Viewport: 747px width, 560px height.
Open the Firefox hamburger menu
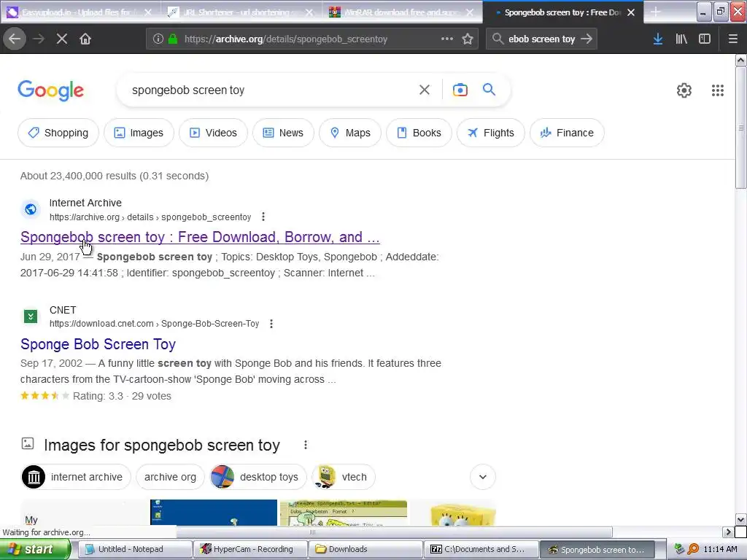[x=732, y=39]
